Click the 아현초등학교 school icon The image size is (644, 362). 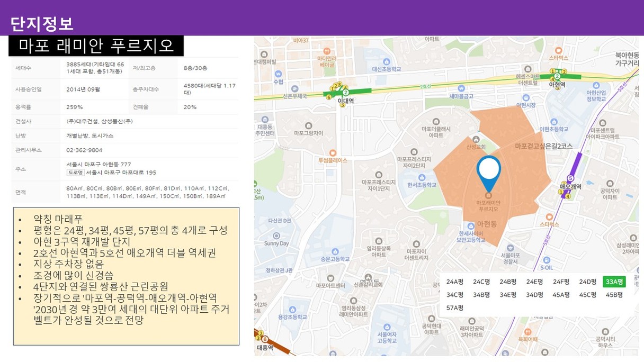pyautogui.click(x=553, y=121)
